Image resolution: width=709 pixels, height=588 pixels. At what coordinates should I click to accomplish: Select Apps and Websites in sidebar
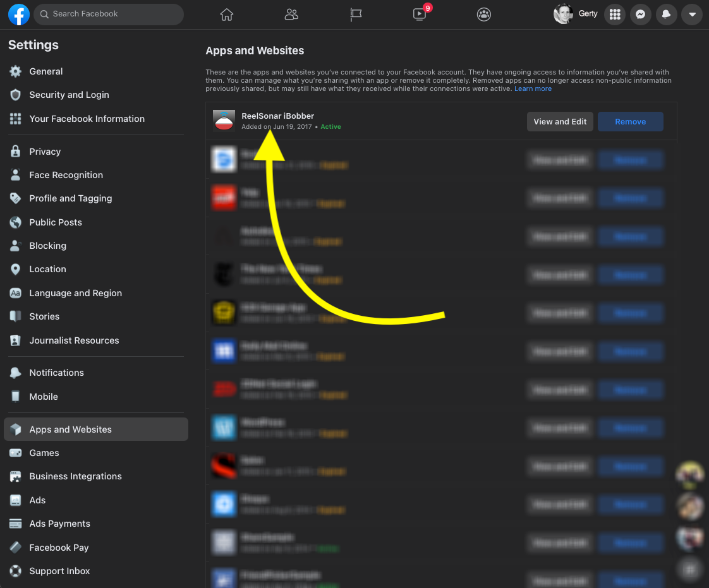click(96, 429)
